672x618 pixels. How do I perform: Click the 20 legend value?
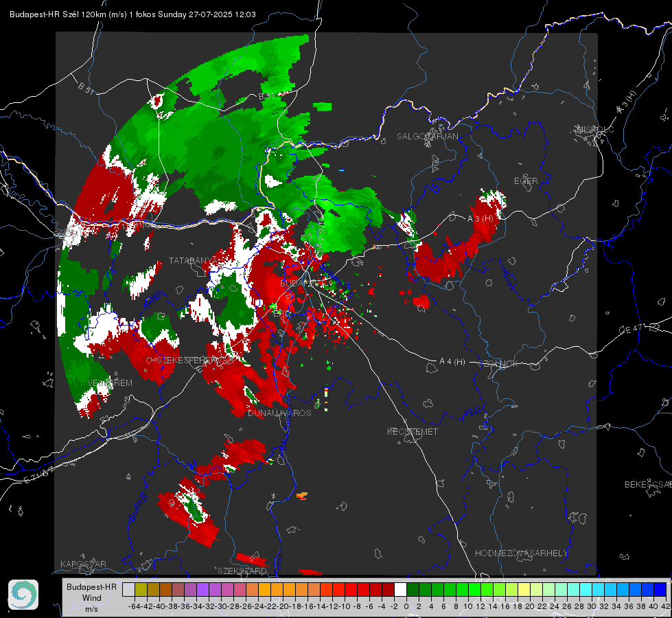coord(530,606)
